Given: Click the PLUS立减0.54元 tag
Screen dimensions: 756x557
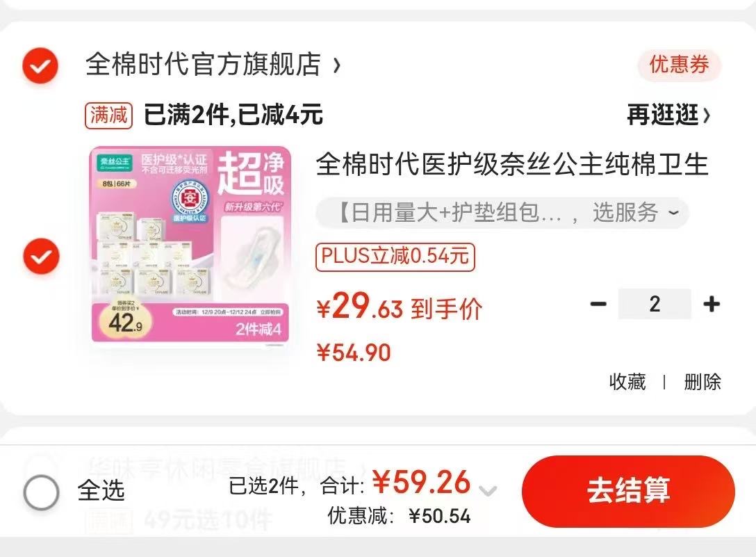Looking at the screenshot, I should pyautogui.click(x=395, y=257).
